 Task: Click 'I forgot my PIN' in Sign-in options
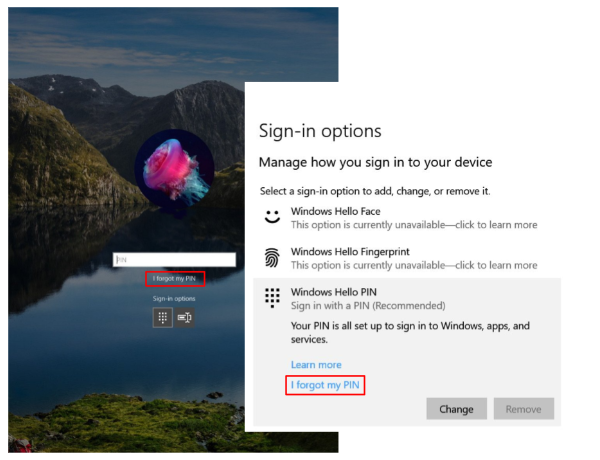tap(325, 385)
